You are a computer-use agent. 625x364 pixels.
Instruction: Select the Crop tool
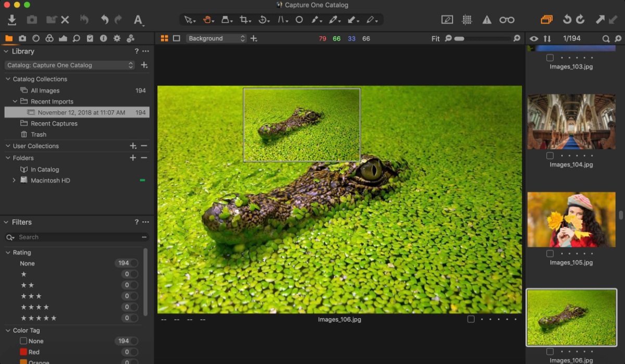pos(243,20)
